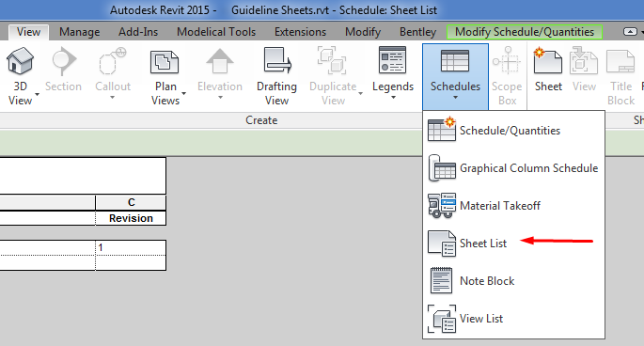Select column header C in schedule
The width and height of the screenshot is (644, 346).
tap(131, 202)
